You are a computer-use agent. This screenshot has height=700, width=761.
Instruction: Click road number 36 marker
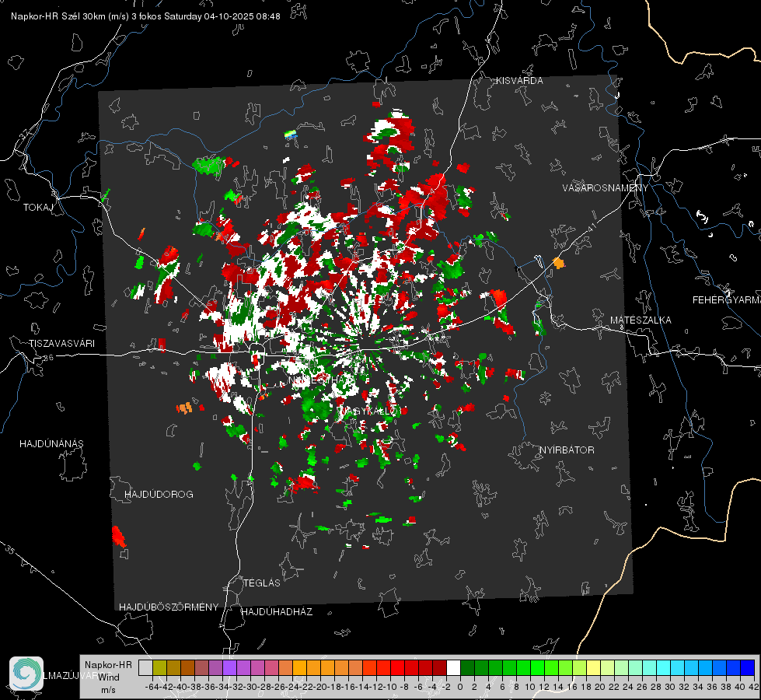pyautogui.click(x=48, y=358)
